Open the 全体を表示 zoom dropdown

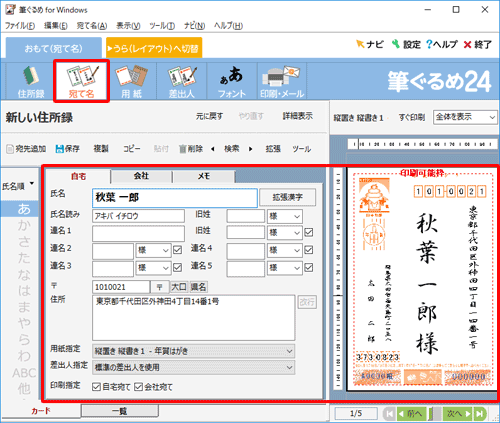pyautogui.click(x=465, y=117)
